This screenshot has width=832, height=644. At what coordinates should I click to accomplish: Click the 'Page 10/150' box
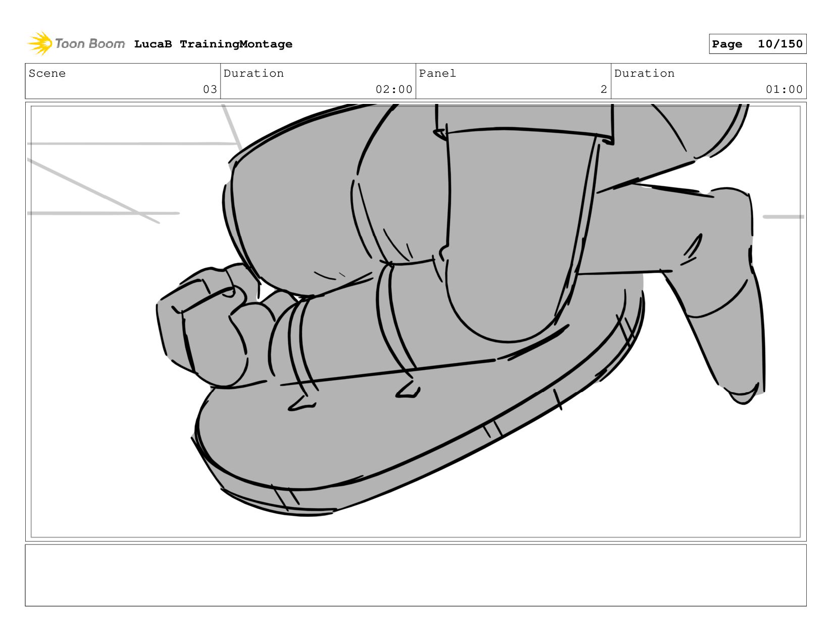[x=757, y=44]
